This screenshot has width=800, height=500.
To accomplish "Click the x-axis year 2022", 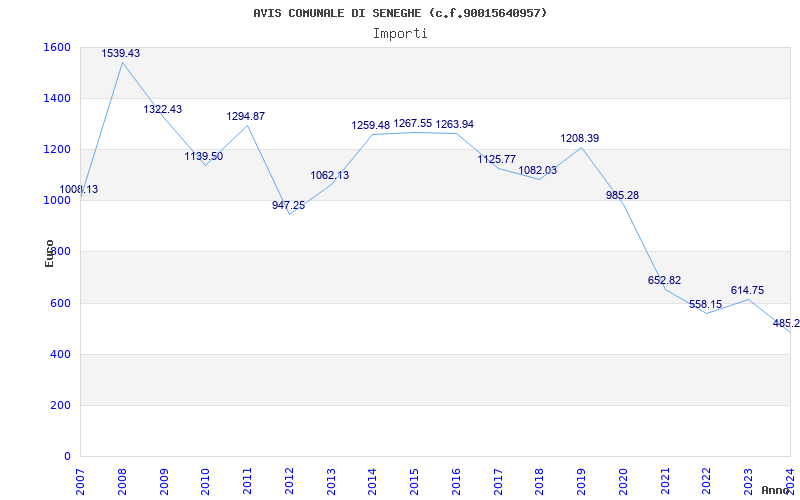I will tap(707, 482).
